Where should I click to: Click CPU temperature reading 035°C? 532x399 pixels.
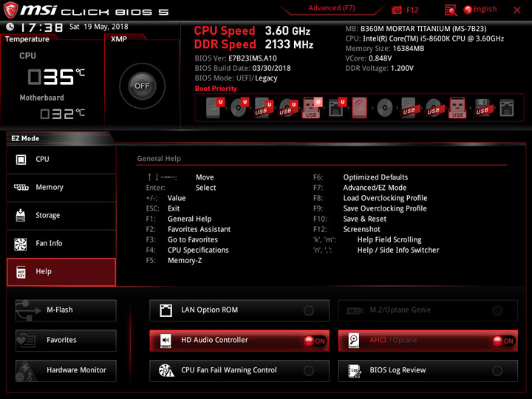(56, 77)
